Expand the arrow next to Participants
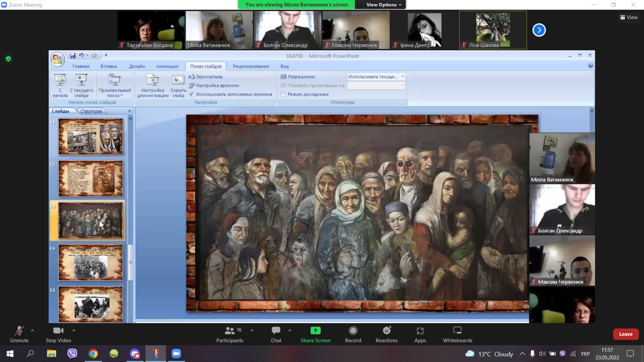The width and height of the screenshot is (644, 362). (252, 330)
